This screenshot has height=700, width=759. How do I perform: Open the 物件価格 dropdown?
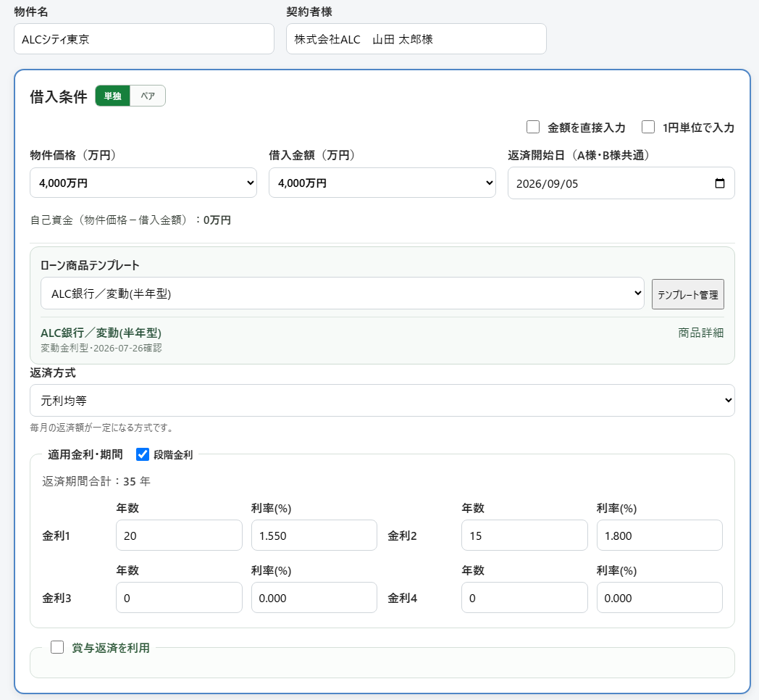tap(143, 183)
